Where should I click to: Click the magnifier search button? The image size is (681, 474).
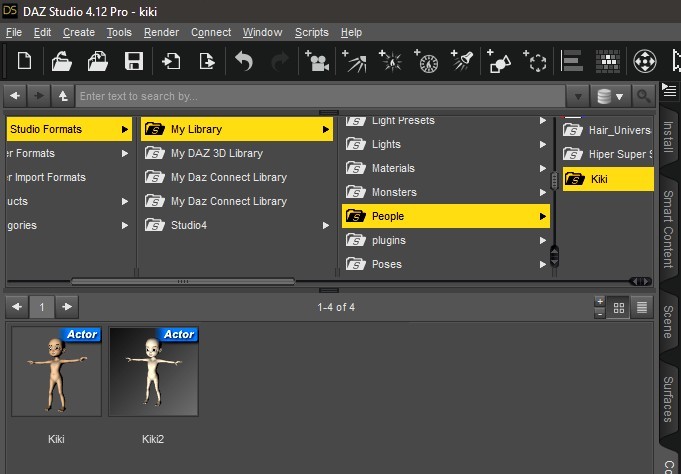pyautogui.click(x=643, y=96)
